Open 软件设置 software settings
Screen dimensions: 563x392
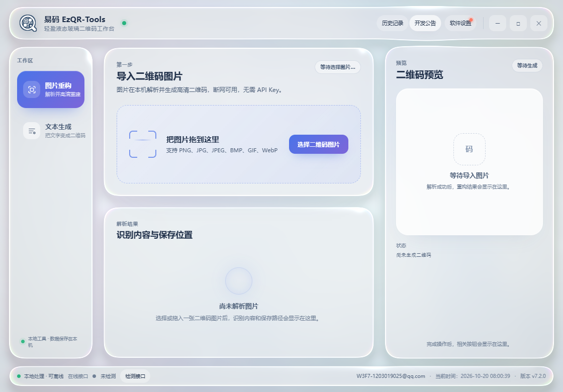coord(460,23)
